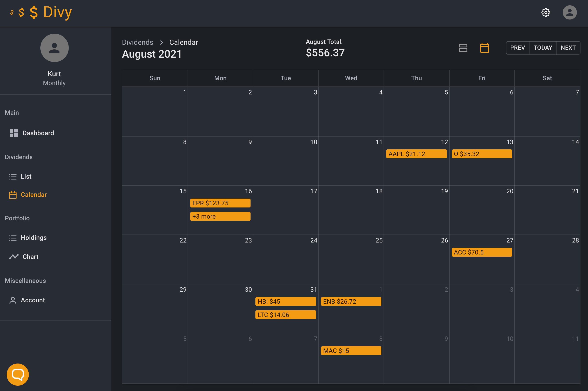
Task: Click the Account person icon
Action: (x=13, y=301)
